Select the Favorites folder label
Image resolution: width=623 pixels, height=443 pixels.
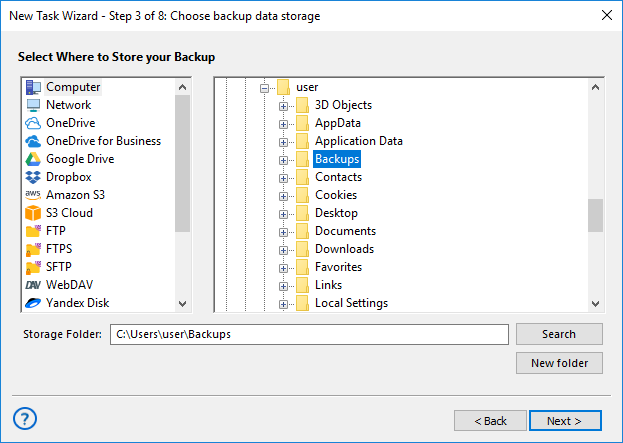click(339, 267)
